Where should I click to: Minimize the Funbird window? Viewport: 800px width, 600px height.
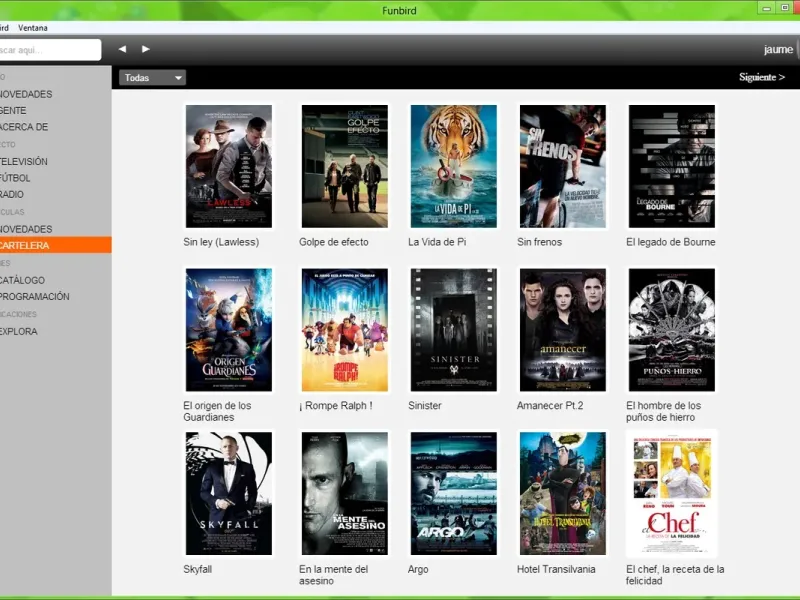click(766, 8)
